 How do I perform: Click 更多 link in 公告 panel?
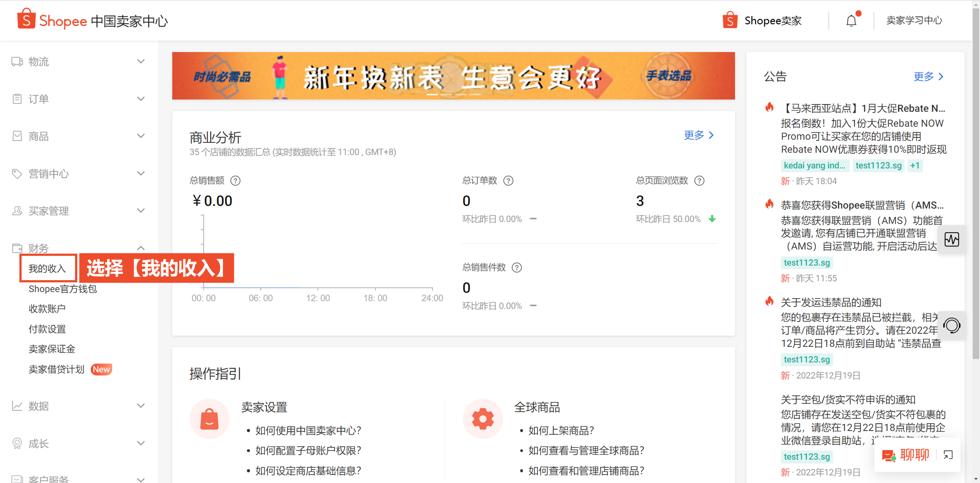(929, 76)
